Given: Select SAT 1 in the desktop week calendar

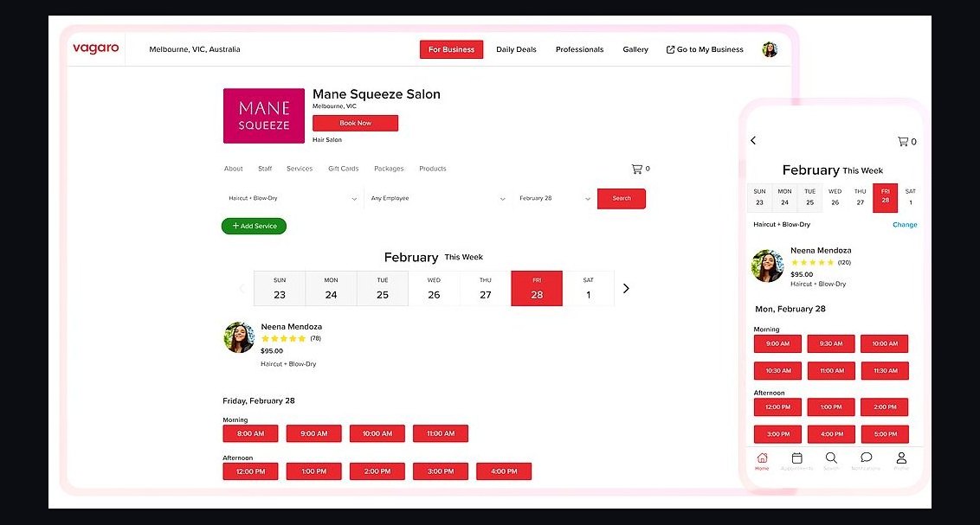Looking at the screenshot, I should coord(588,288).
